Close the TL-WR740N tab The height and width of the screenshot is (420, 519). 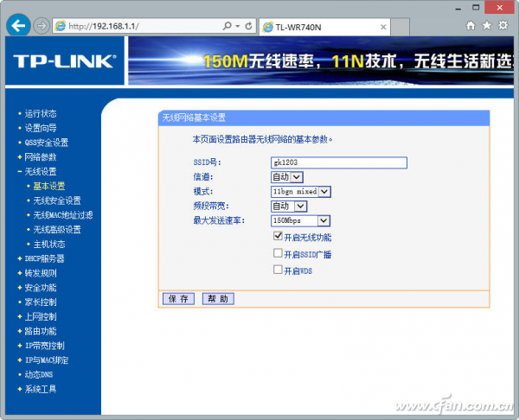[383, 27]
